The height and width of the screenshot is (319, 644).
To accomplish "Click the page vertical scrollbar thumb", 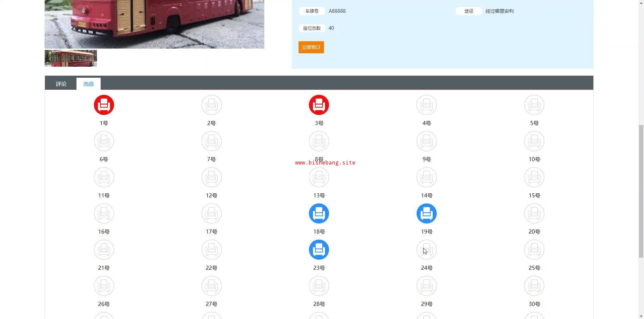I will pyautogui.click(x=641, y=191).
